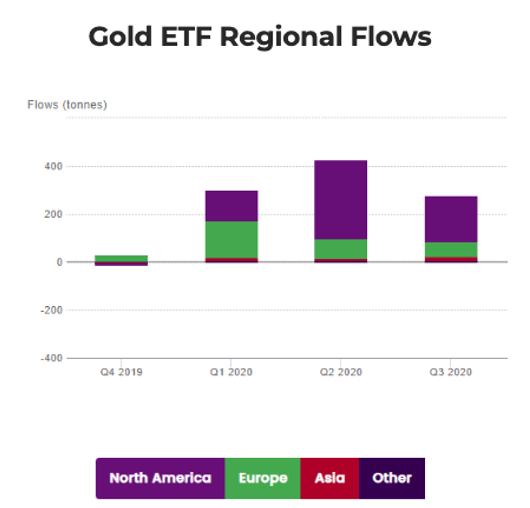This screenshot has height=508, width=530.
Task: Click the -200 y-axis tick label
Action: click(52, 310)
